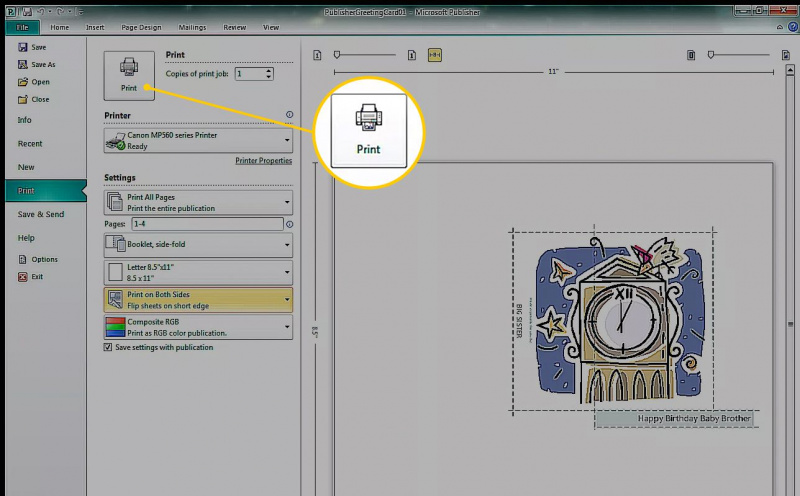This screenshot has width=800, height=496.
Task: Click the Print button with printer icon
Action: pos(129,76)
